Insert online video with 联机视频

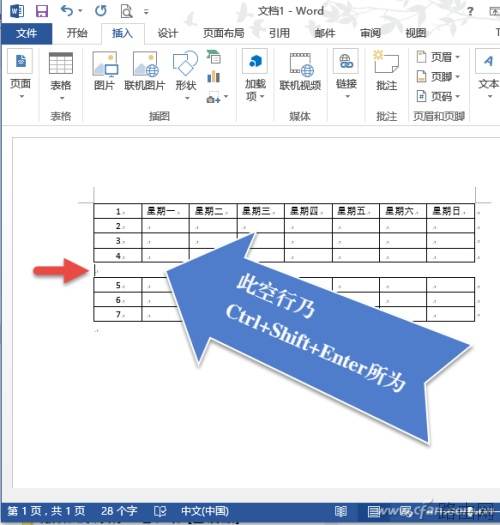300,72
